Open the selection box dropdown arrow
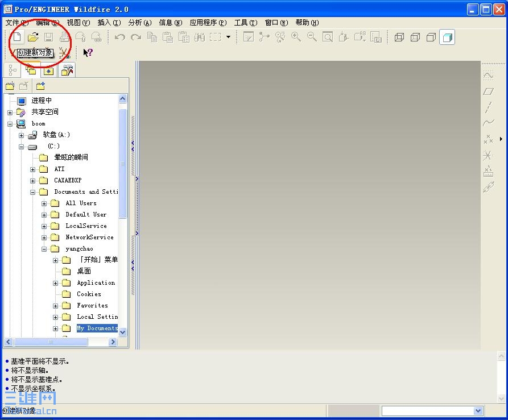 coord(229,37)
